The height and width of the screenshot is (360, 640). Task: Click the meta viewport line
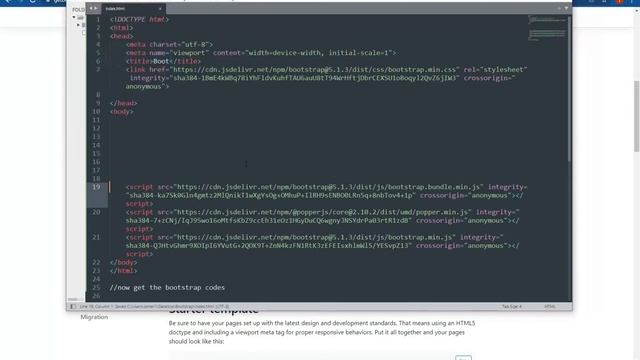click(261, 53)
